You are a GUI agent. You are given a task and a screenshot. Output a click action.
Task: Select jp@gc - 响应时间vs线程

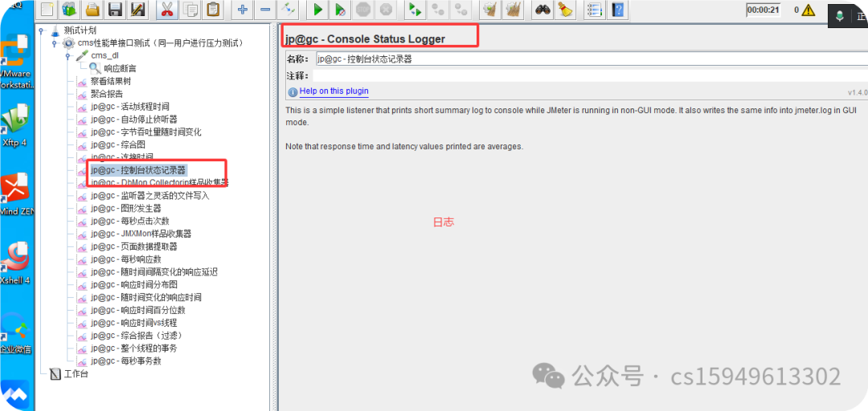[134, 323]
